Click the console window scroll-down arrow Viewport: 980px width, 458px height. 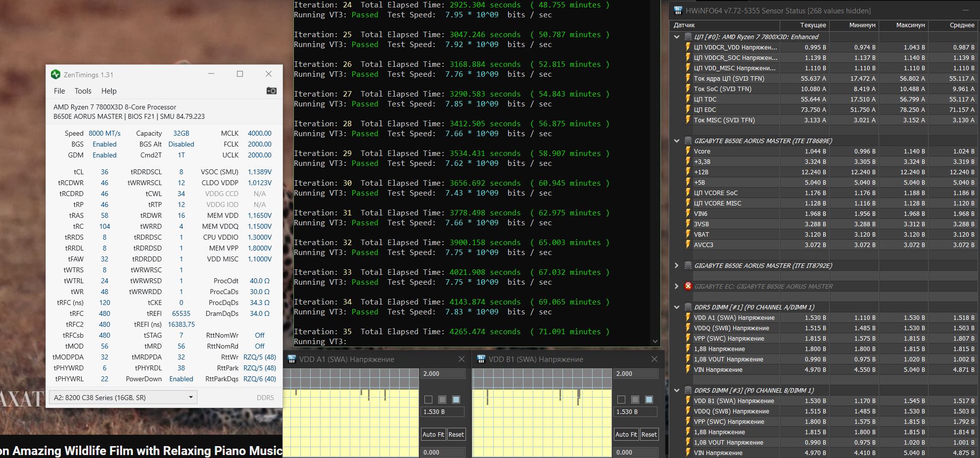655,341
